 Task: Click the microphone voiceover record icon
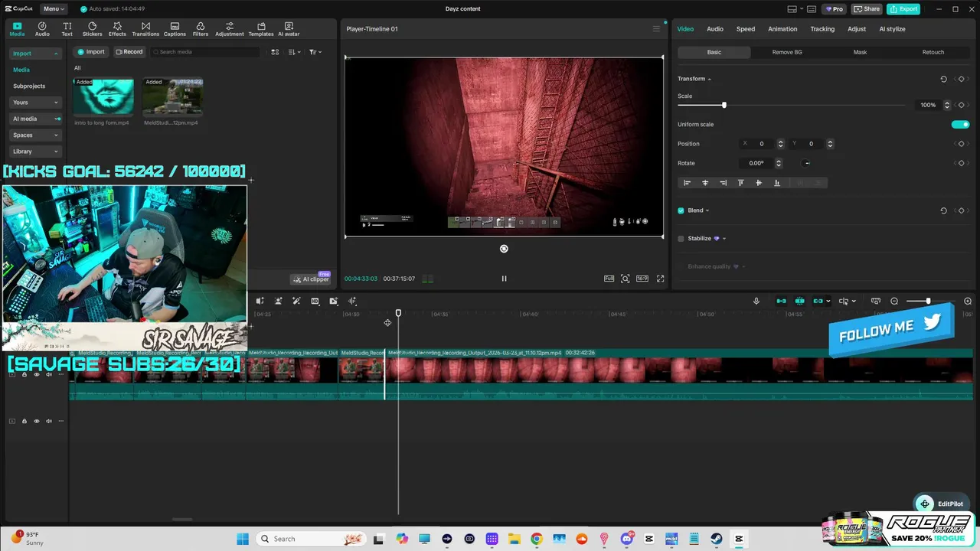(756, 302)
